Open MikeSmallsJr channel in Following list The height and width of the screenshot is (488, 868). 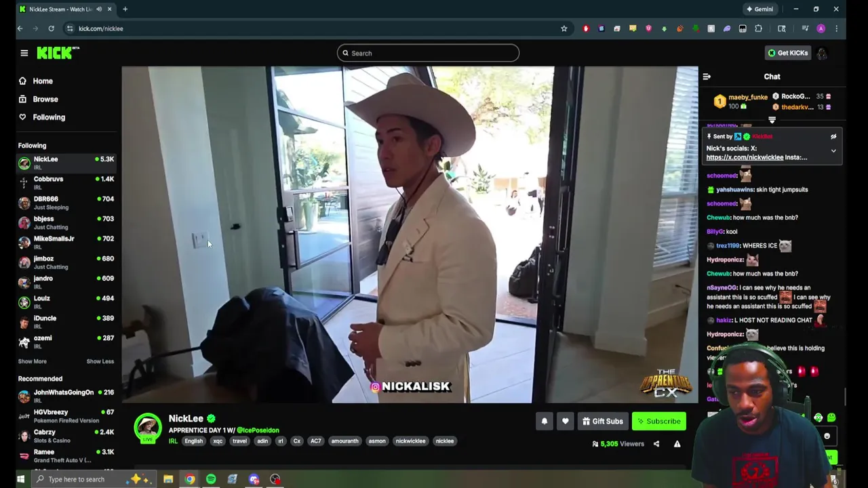click(66, 242)
